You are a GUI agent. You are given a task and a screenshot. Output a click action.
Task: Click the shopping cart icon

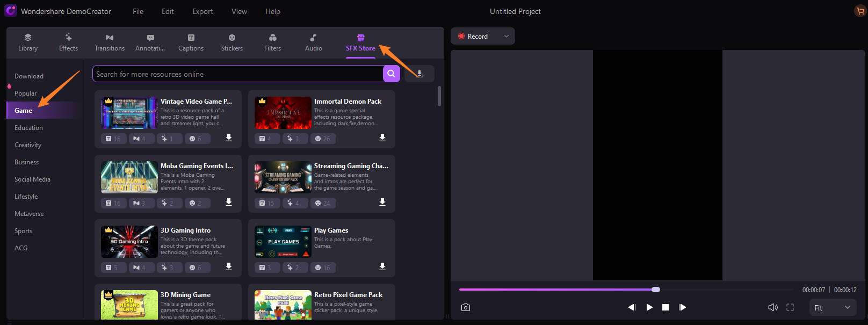[859, 11]
